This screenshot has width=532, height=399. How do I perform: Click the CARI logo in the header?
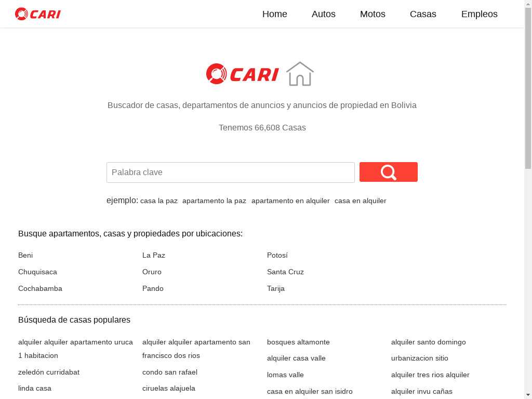pyautogui.click(x=37, y=14)
